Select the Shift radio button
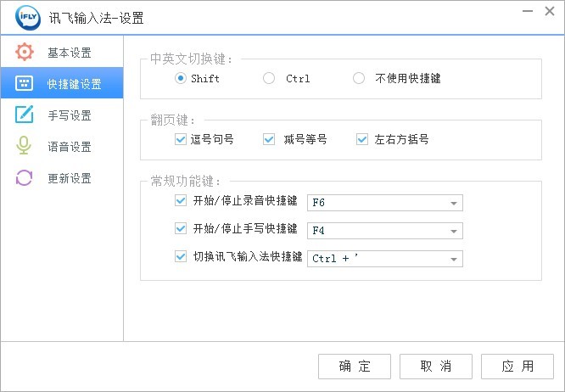Screen dimensions: 565x392 point(181,79)
